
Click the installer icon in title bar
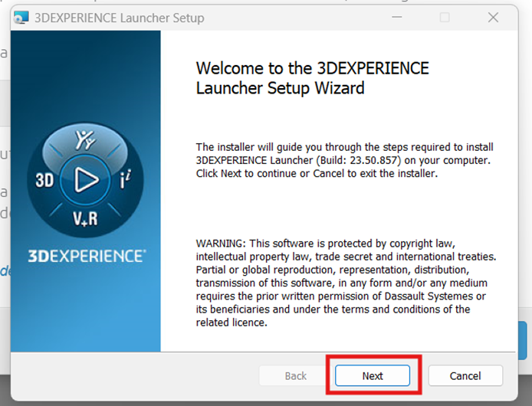(21, 18)
